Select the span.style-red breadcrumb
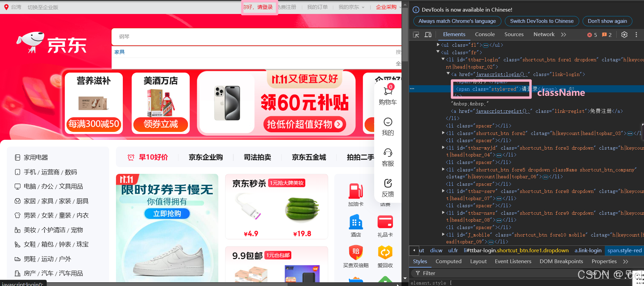The width and height of the screenshot is (644, 286). click(x=624, y=251)
